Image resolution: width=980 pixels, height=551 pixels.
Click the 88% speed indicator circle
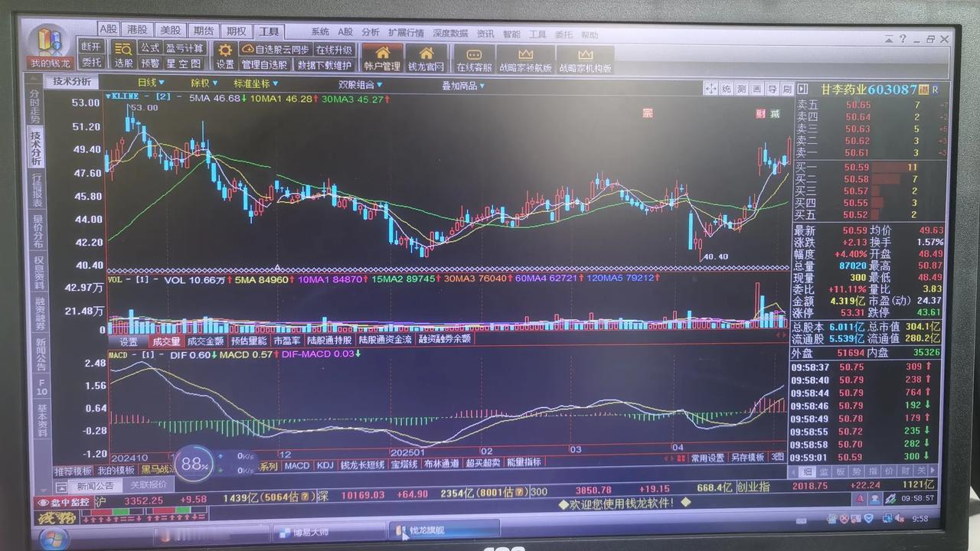[x=194, y=463]
